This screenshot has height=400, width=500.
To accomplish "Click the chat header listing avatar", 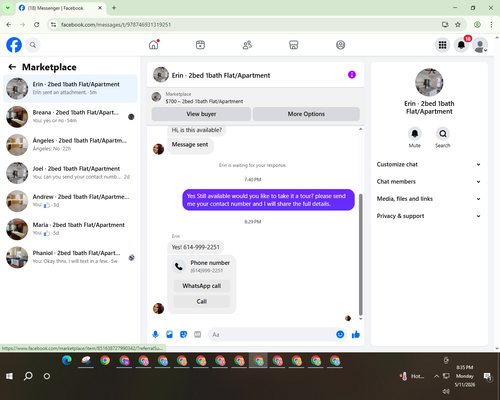I will (x=161, y=75).
